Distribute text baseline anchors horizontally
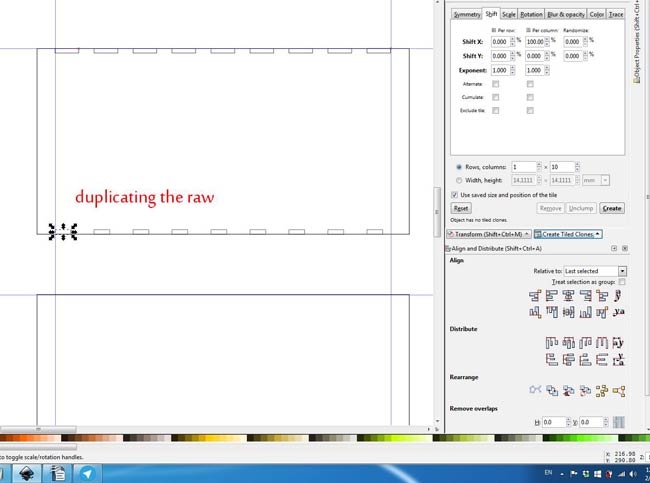650x483 pixels. 618,343
